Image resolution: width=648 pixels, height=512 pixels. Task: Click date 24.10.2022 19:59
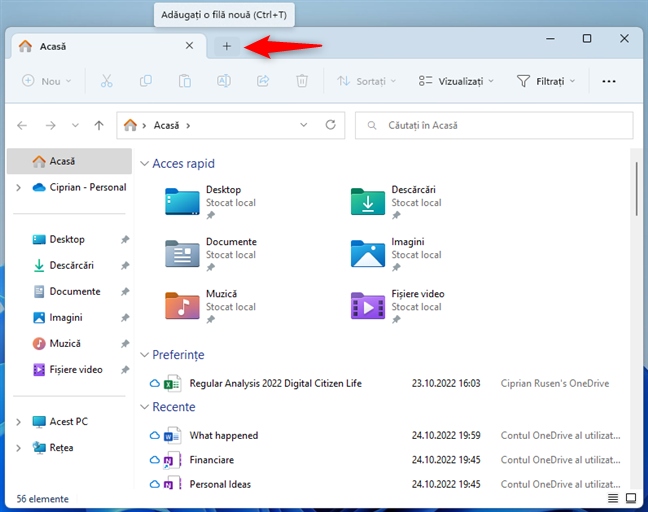[x=446, y=436]
